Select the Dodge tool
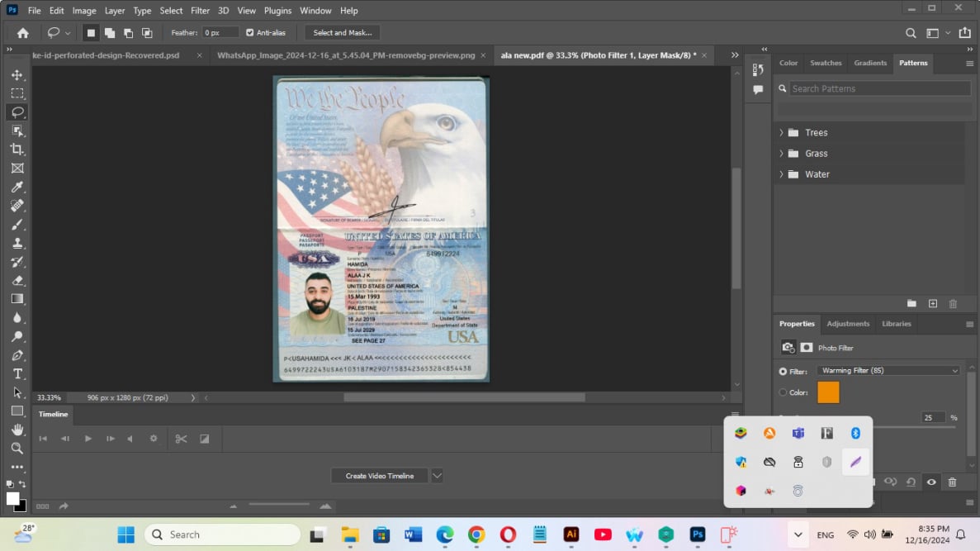 coord(17,336)
